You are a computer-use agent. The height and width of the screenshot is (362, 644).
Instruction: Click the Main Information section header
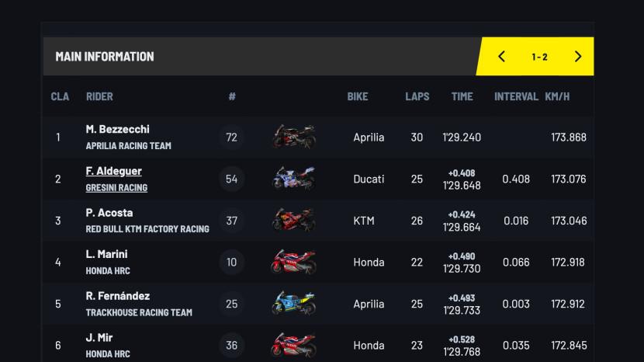pyautogui.click(x=105, y=57)
